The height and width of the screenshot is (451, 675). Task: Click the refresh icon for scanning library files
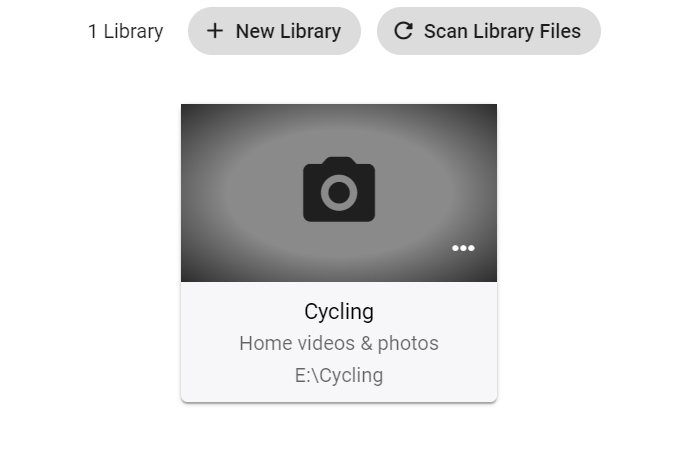coord(403,31)
